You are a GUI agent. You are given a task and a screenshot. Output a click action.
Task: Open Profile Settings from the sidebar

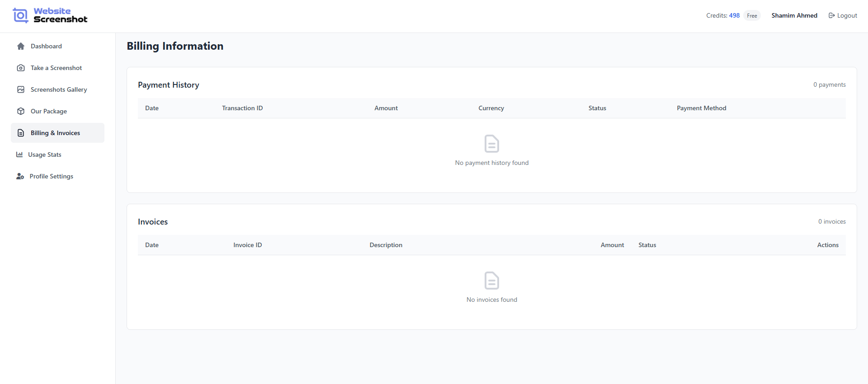tap(57, 176)
